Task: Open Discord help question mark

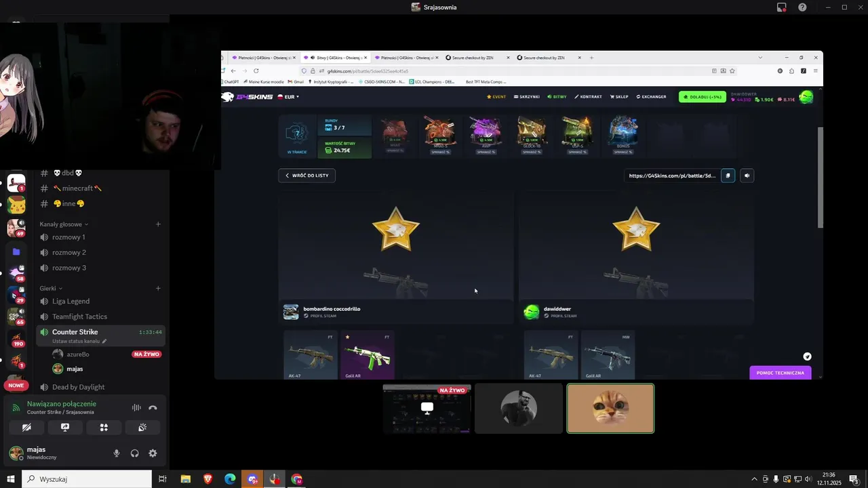Action: click(802, 7)
